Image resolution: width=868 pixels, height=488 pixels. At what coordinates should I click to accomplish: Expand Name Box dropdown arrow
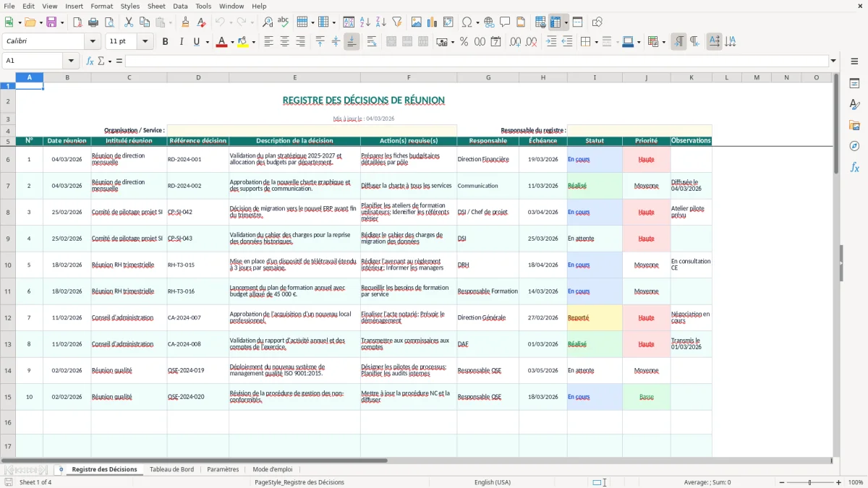pyautogui.click(x=71, y=61)
